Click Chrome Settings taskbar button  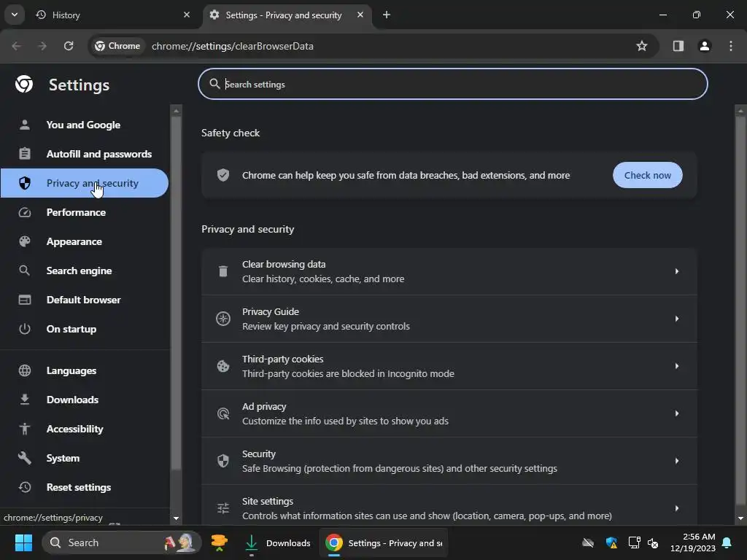(x=383, y=542)
